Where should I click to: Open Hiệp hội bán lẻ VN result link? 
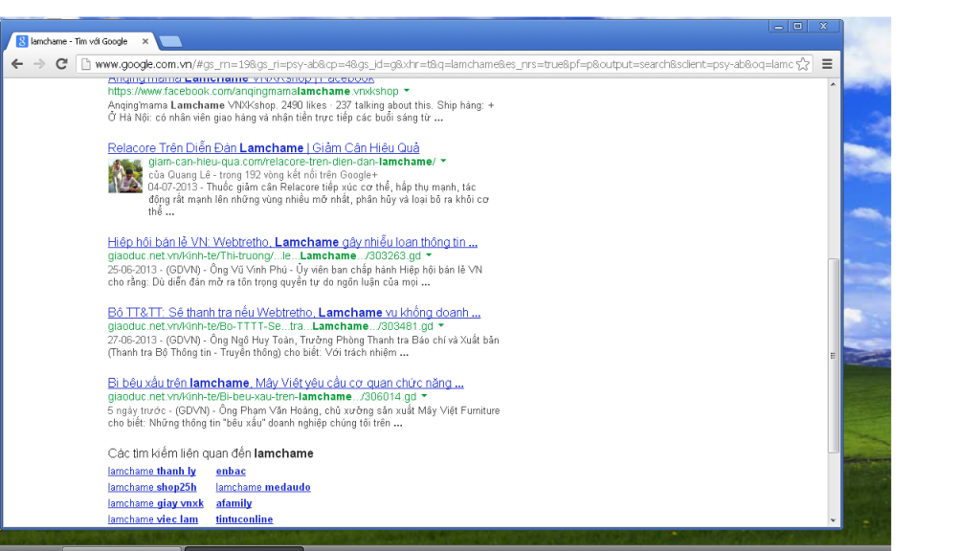tap(293, 242)
